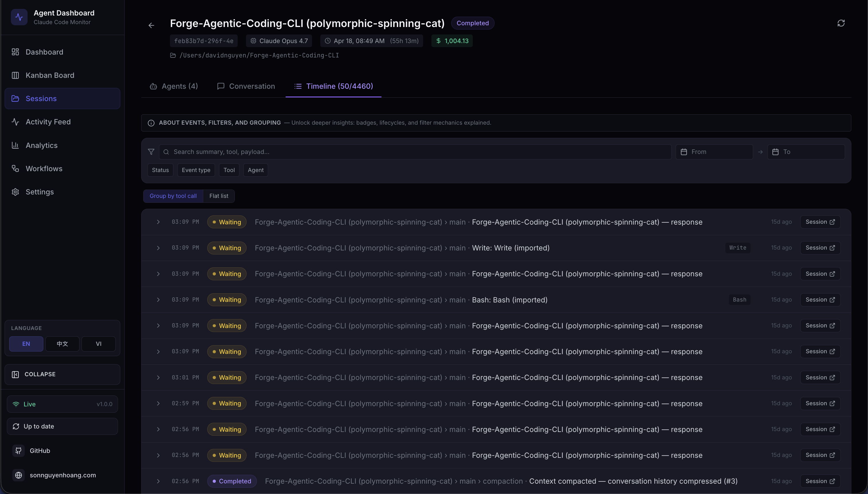Refresh the session with the reload icon
868x494 pixels.
(x=841, y=23)
